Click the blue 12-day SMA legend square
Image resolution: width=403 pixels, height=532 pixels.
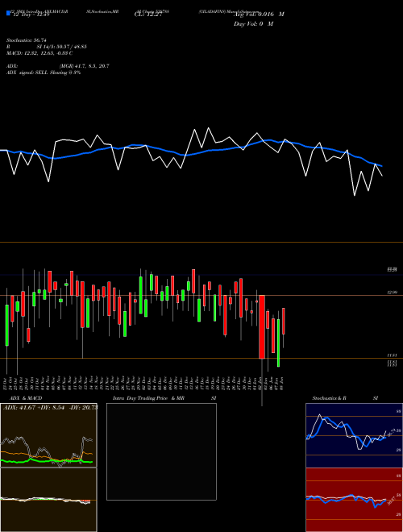coord(8,13)
